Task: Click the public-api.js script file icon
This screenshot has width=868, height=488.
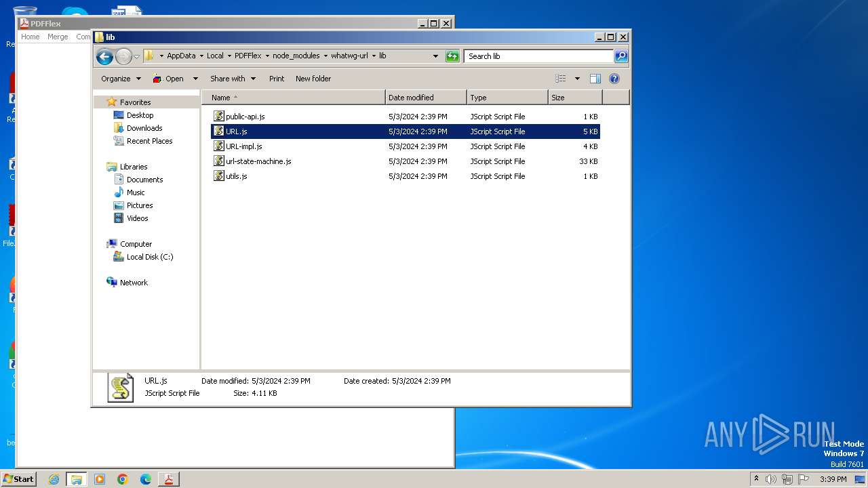Action: (219, 117)
